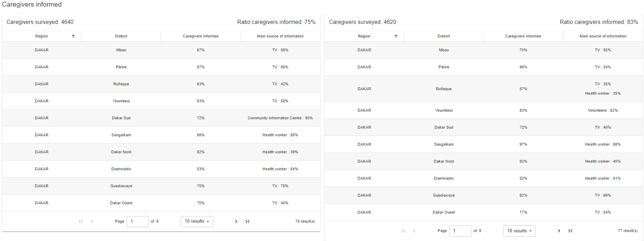The width and height of the screenshot is (644, 241).
Task: Go to previous page in right table
Action: (x=414, y=231)
